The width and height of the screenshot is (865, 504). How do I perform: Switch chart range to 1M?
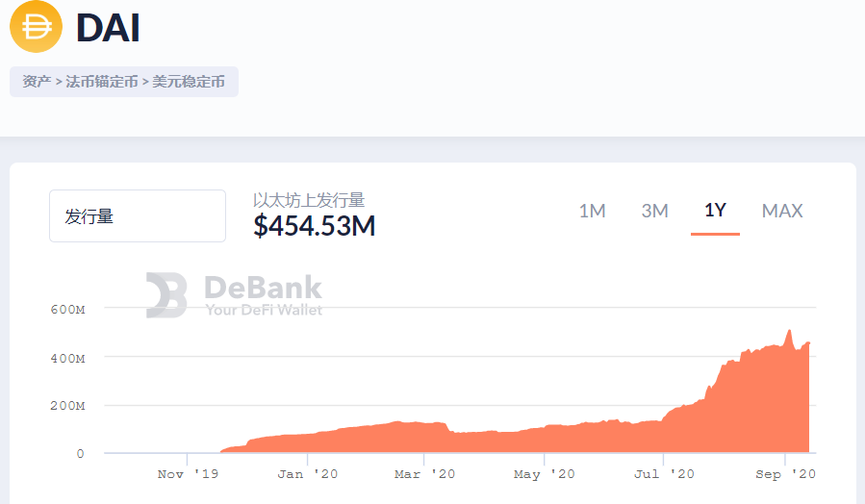coord(592,211)
